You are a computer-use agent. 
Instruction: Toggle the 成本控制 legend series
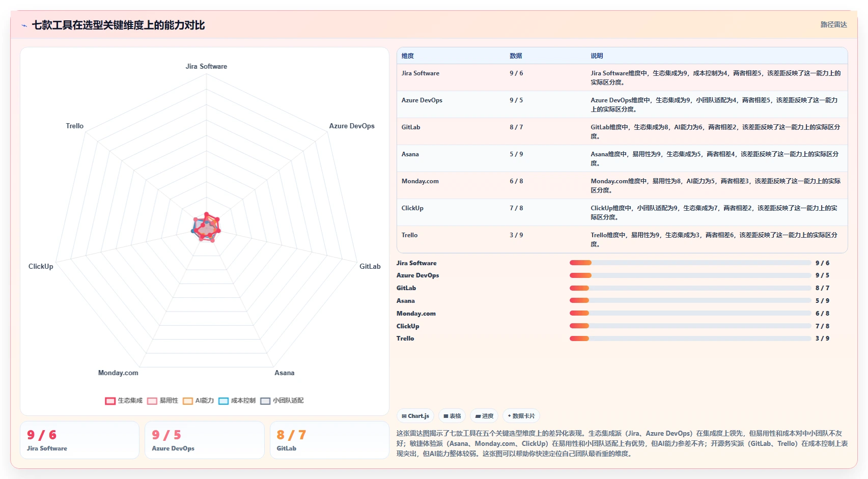tap(237, 401)
